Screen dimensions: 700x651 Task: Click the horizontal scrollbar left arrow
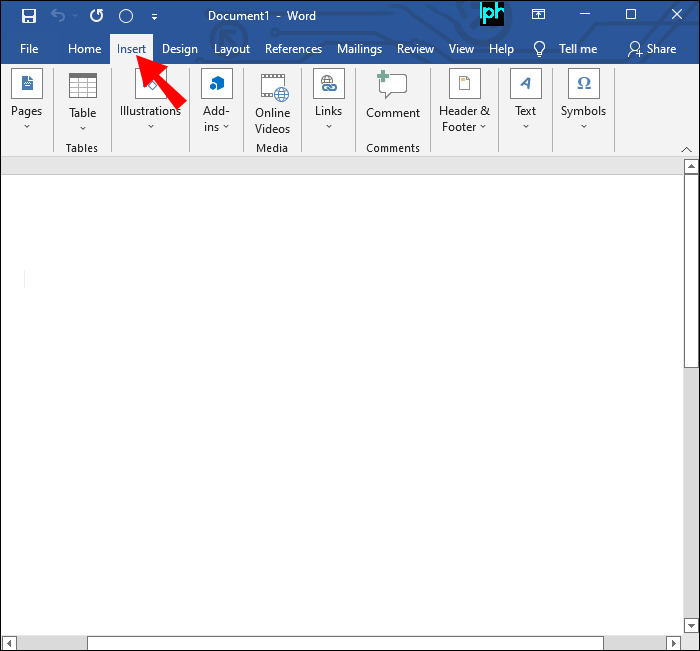[x=9, y=643]
